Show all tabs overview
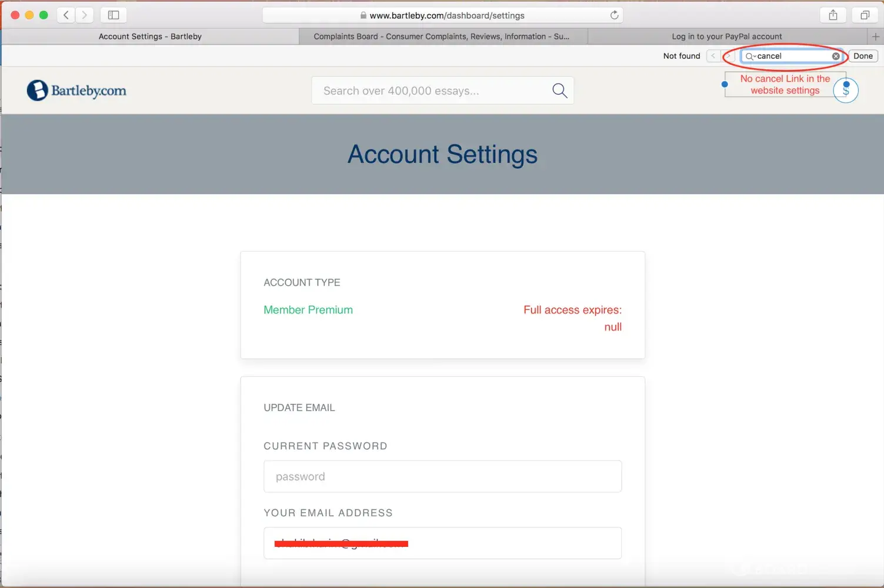This screenshot has height=588, width=884. 865,15
